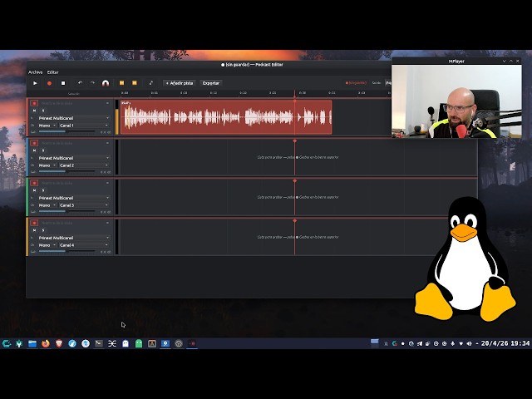Open the Mono dropdown on the Canal 1 track
Viewport: 532px width, 399px height.
coord(47,126)
